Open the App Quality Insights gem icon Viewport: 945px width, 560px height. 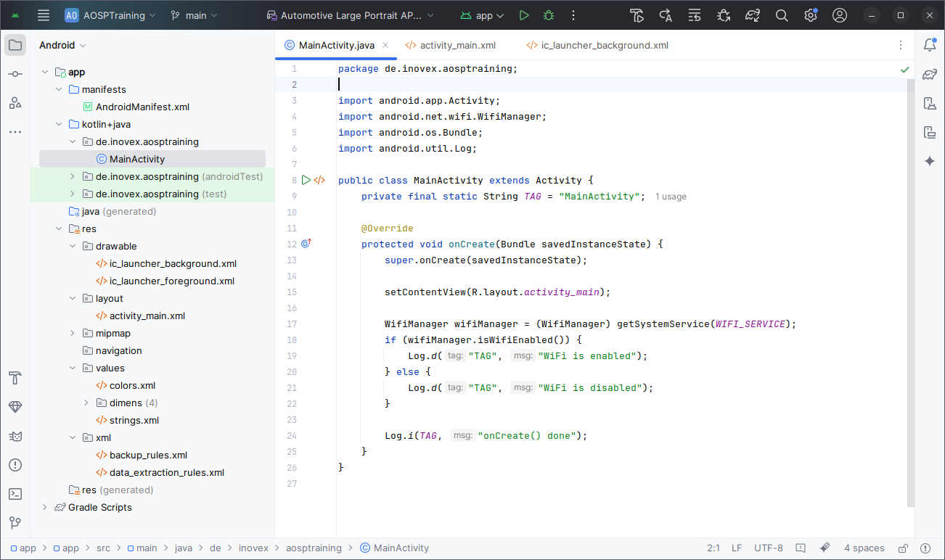(x=15, y=407)
